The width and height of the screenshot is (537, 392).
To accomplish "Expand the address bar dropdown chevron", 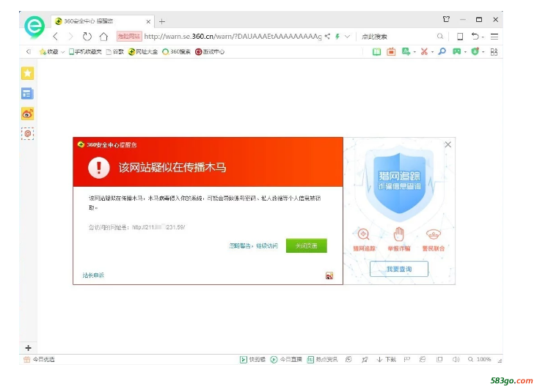I will point(347,36).
